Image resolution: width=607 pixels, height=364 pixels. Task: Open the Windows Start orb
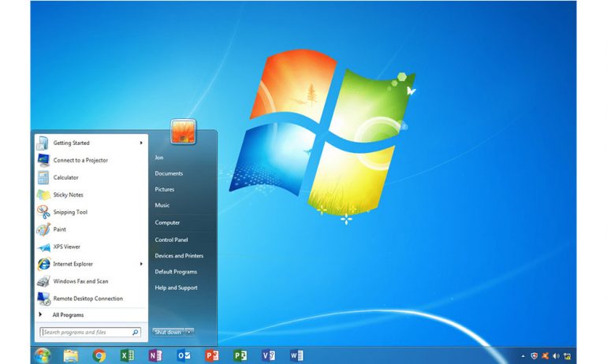[x=43, y=355]
